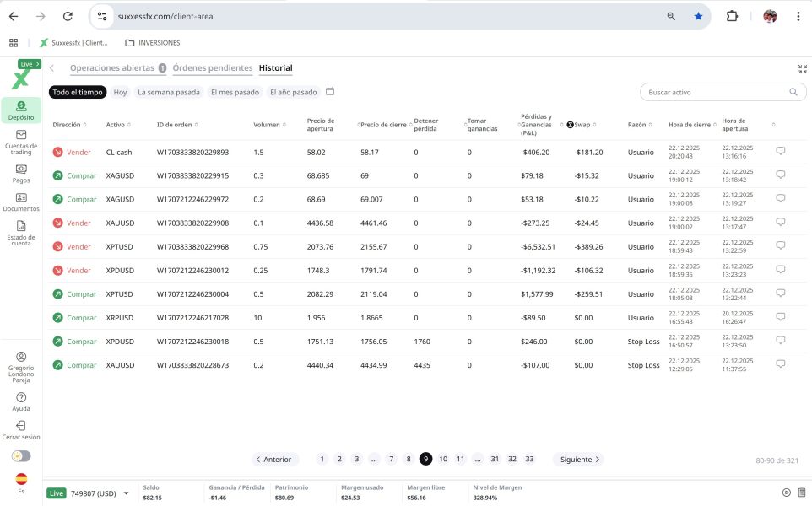Open the Depósito sidebar icon

[x=21, y=110]
